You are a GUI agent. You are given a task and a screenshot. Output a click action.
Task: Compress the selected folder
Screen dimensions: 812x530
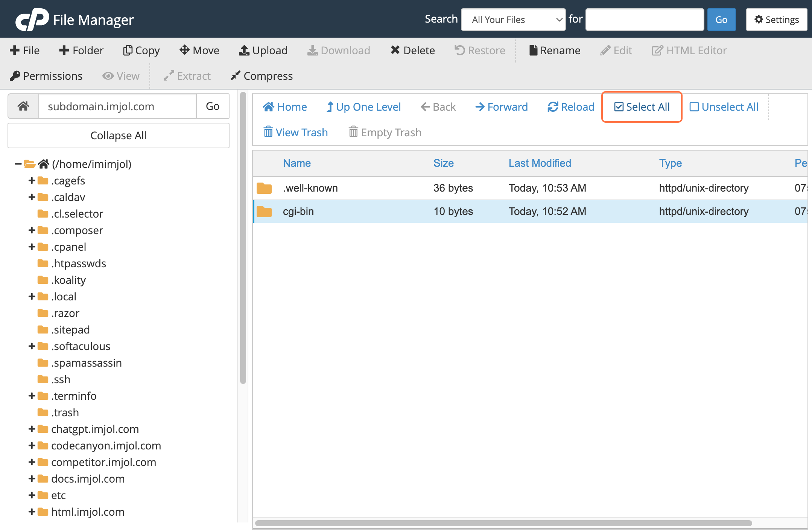262,76
